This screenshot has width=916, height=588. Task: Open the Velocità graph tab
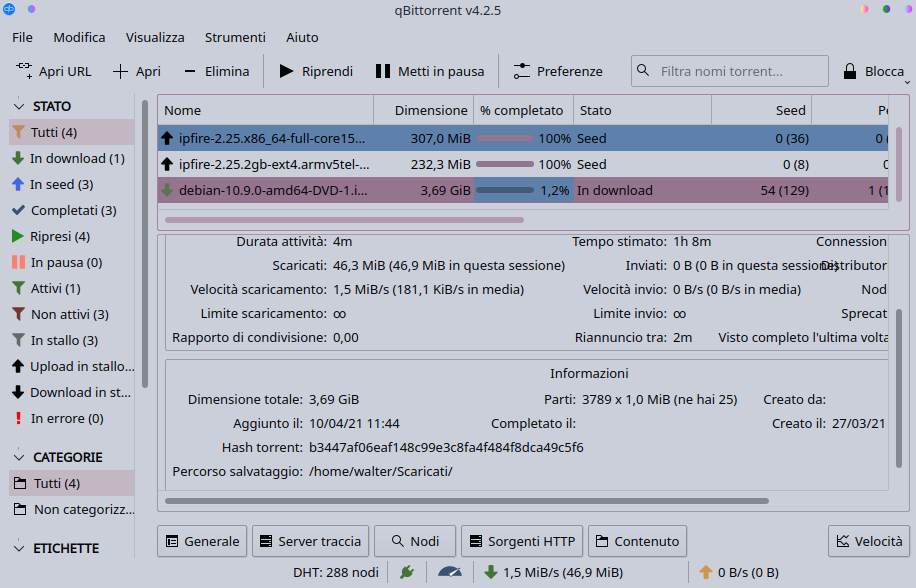pos(869,541)
